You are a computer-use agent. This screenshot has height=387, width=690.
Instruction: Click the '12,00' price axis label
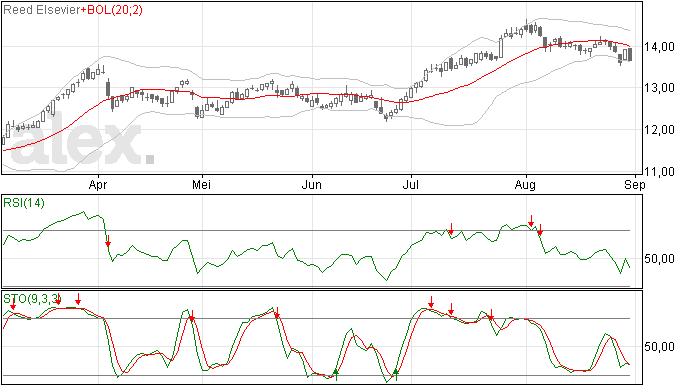coord(659,129)
